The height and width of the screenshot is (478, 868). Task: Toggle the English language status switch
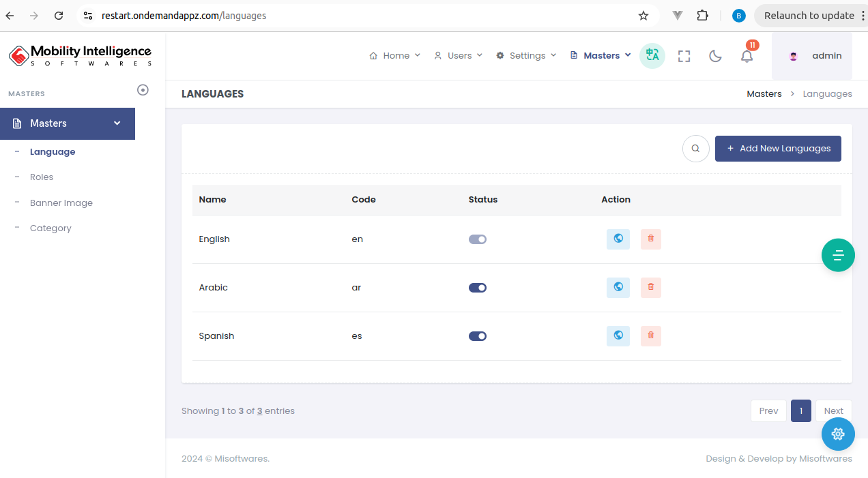(477, 239)
